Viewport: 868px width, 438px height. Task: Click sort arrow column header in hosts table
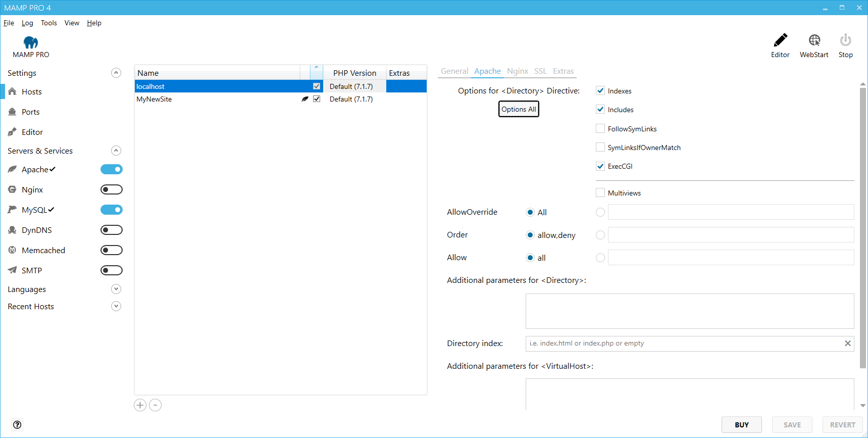[317, 72]
